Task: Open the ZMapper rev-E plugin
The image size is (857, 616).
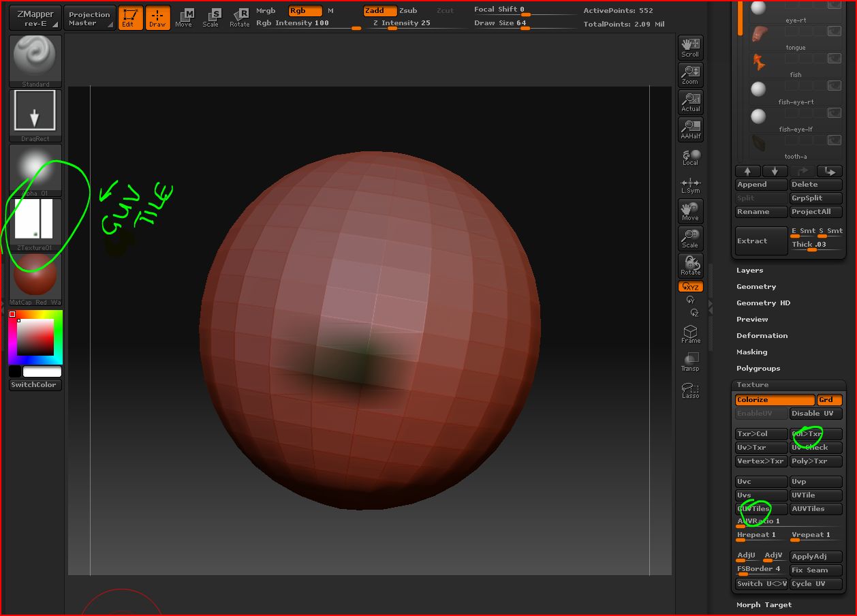Action: coord(35,18)
